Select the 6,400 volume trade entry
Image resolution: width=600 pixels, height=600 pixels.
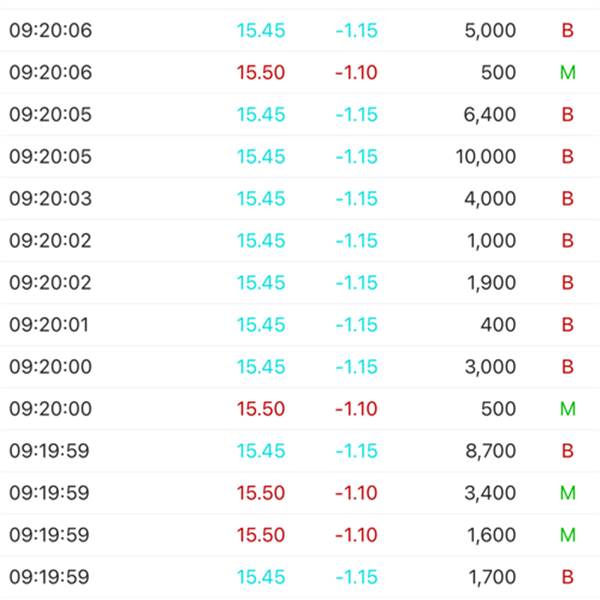[x=300, y=115]
